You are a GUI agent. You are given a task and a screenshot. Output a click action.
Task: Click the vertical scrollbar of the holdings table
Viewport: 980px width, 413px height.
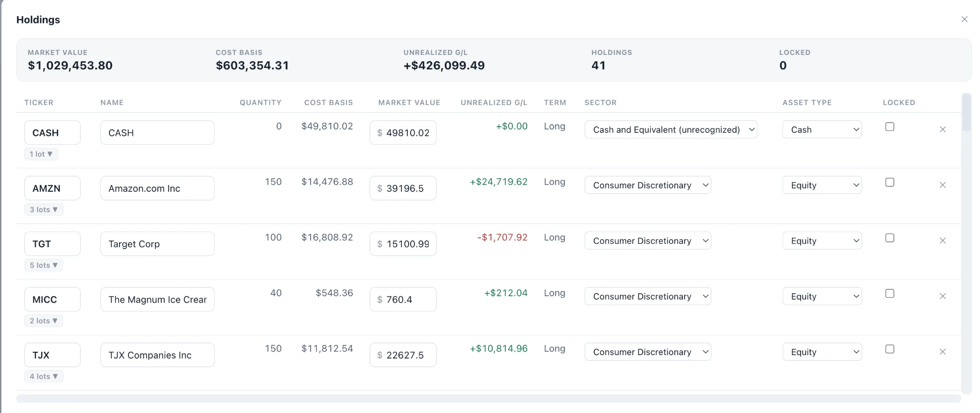(966, 113)
